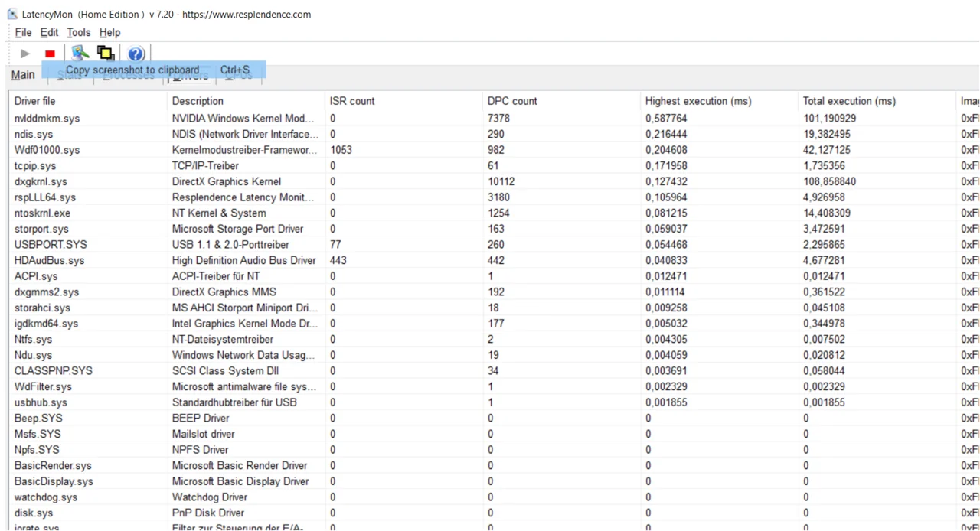Image resolution: width=980 pixels, height=531 pixels.
Task: Click Total execution (ms) column header
Action: pos(848,101)
